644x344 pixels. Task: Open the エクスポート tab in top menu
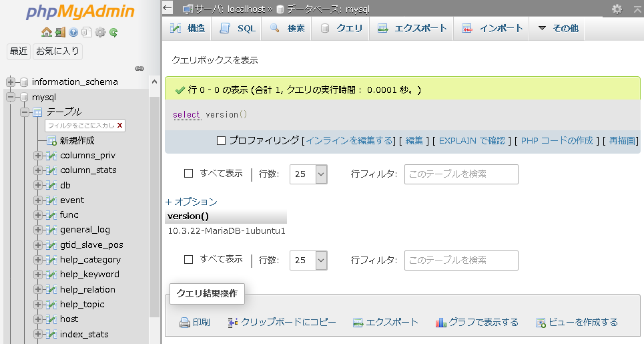click(412, 28)
